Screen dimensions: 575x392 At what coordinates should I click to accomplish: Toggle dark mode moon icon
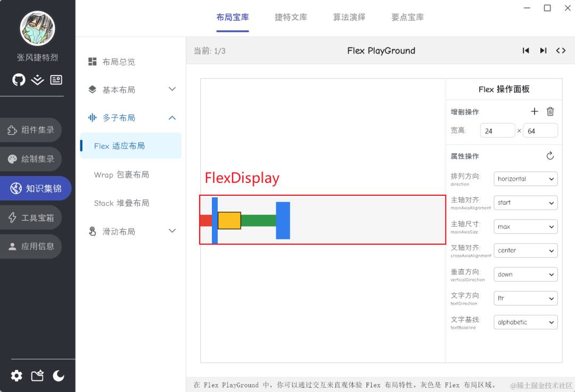[59, 376]
